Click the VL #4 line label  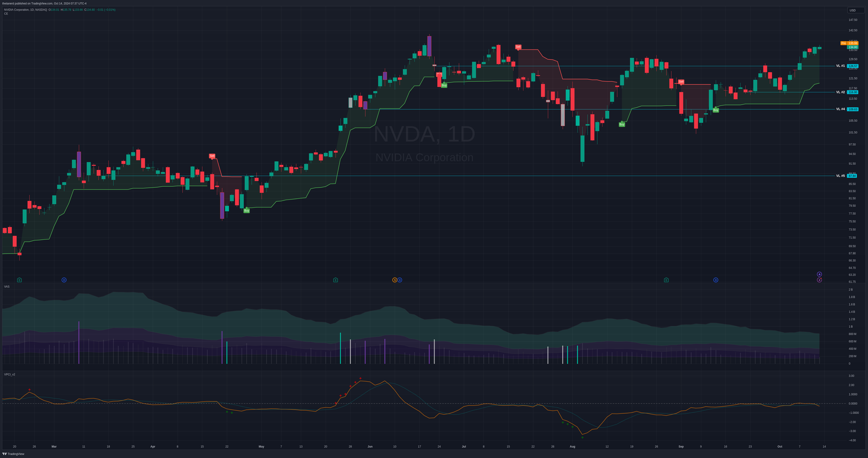[841, 109]
